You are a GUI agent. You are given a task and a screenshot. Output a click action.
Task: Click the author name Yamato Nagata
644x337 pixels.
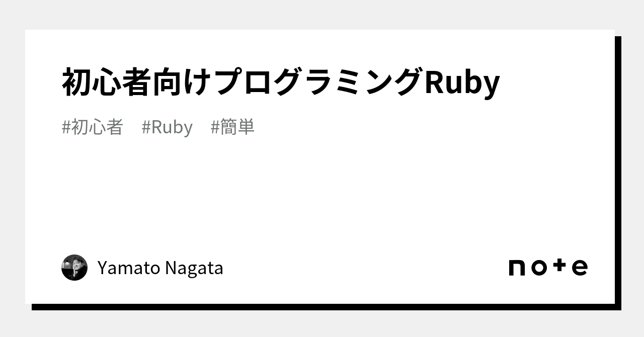[x=160, y=268]
